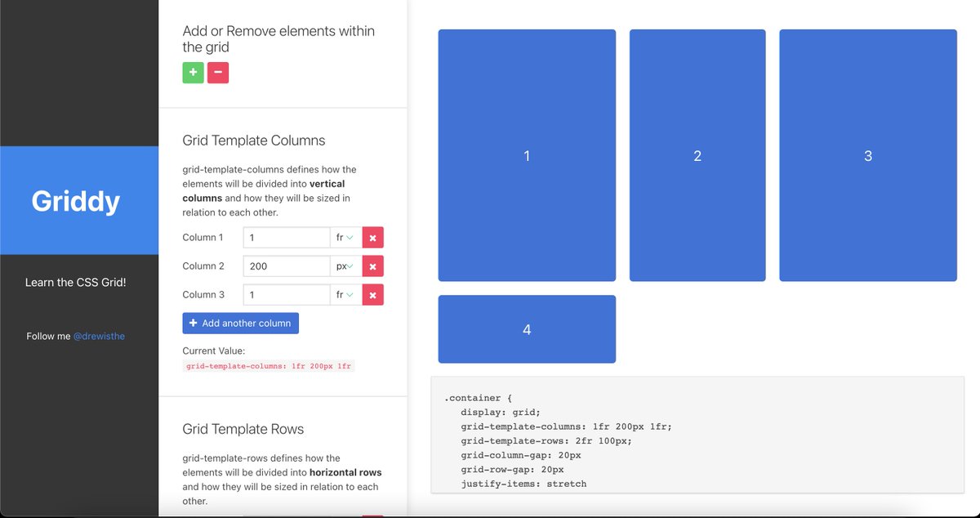Select grid item 2

pos(697,155)
